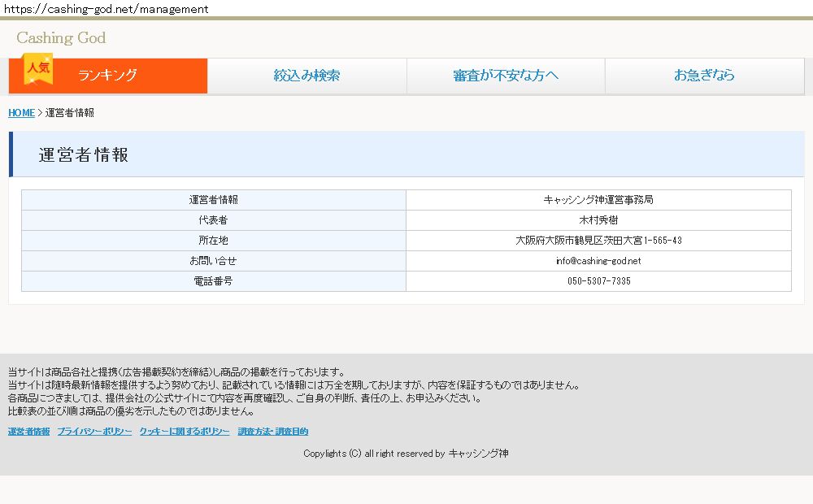Screen dimensions: 813x504
Task: Open the ランキング navigation tab
Action: pyautogui.click(x=108, y=76)
